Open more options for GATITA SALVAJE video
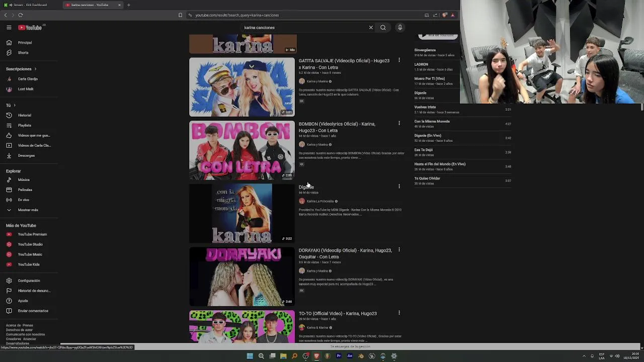The width and height of the screenshot is (644, 362). [x=399, y=60]
